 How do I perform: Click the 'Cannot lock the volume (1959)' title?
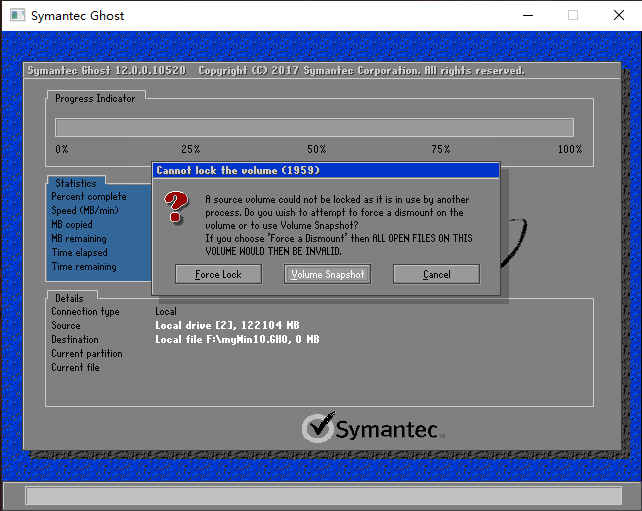click(238, 170)
